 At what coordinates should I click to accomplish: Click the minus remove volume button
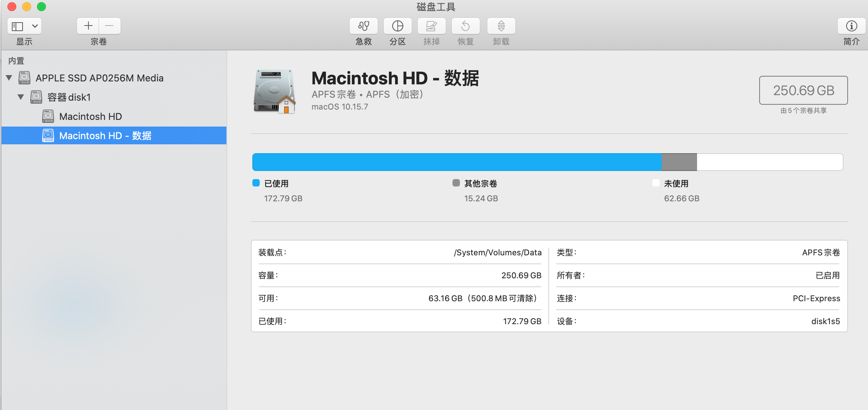[110, 26]
